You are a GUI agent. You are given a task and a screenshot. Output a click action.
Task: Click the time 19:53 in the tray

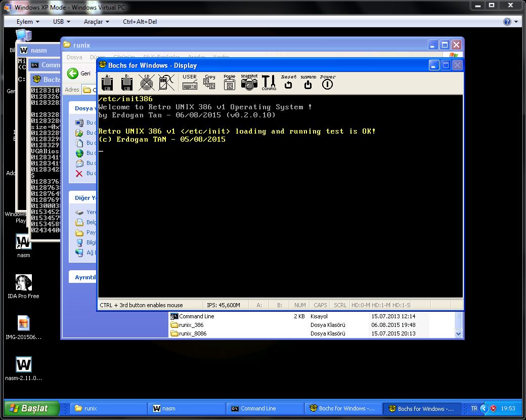[x=508, y=408]
